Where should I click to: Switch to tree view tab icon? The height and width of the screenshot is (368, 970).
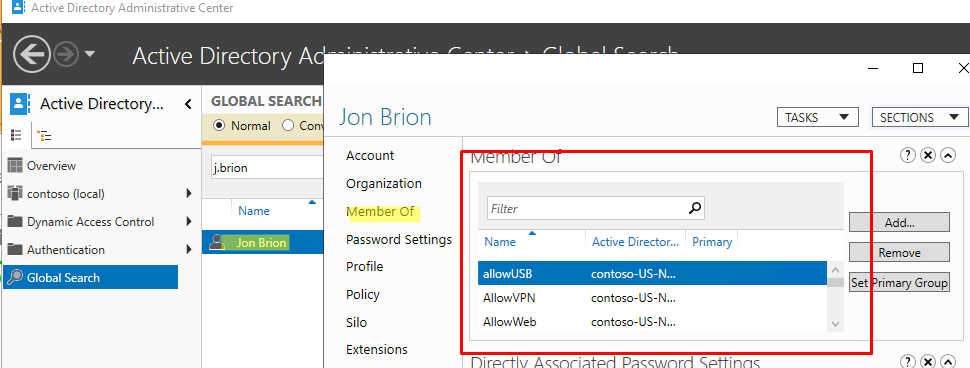[x=45, y=135]
